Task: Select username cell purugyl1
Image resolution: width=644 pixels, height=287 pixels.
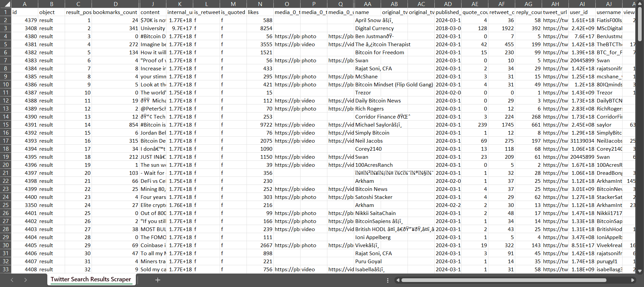Action: [609, 261]
